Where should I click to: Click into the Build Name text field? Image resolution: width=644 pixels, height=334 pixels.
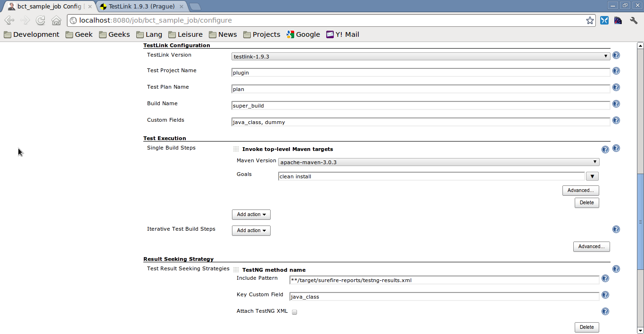[421, 106]
